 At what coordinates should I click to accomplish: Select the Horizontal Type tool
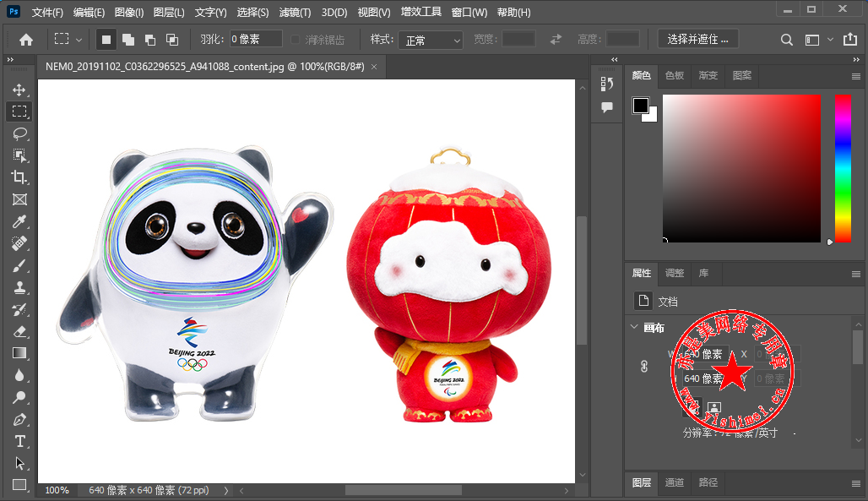19,441
